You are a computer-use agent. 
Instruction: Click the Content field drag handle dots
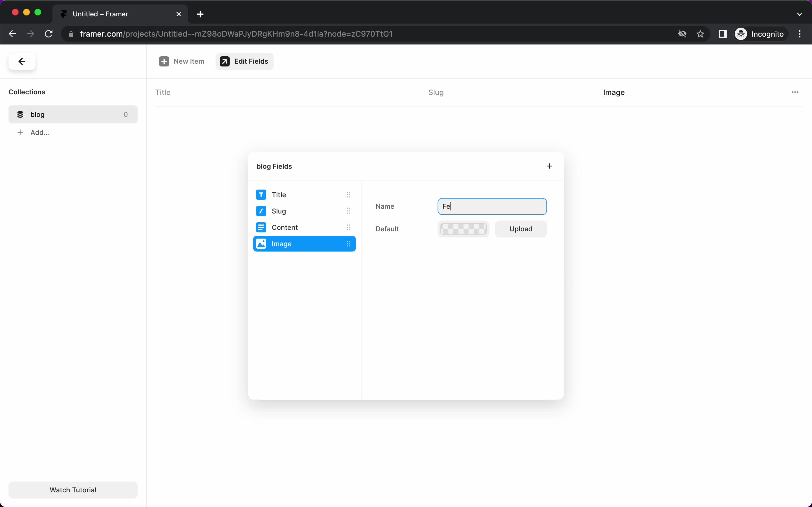tap(348, 227)
